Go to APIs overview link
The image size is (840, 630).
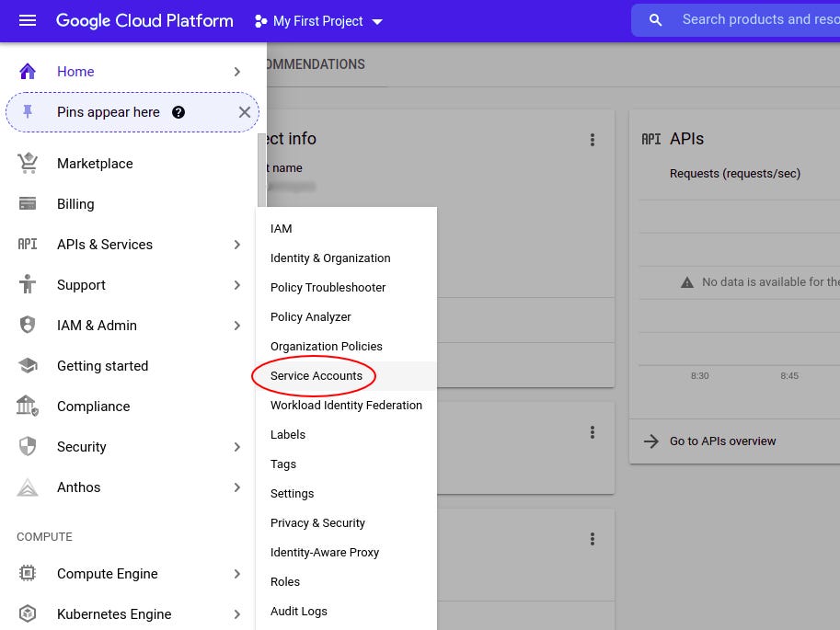722,441
